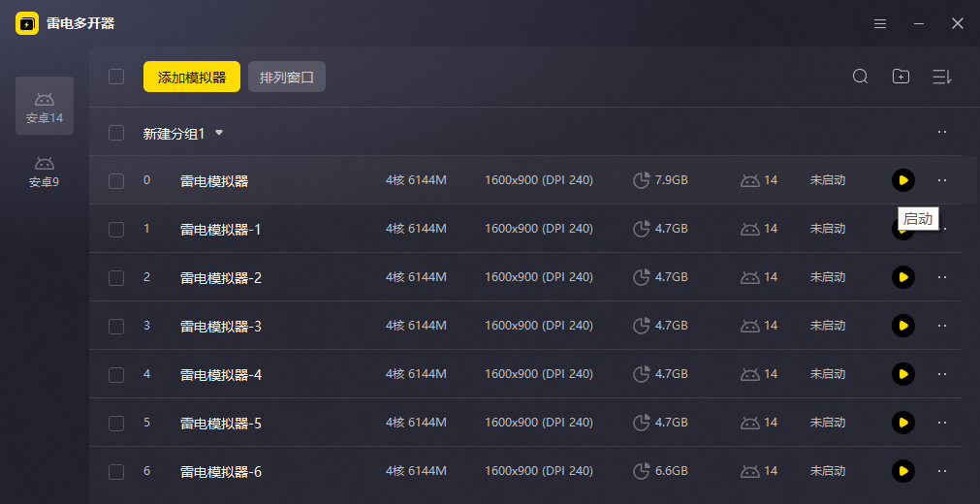Click the 排列窗口 button
980x504 pixels.
[x=287, y=77]
